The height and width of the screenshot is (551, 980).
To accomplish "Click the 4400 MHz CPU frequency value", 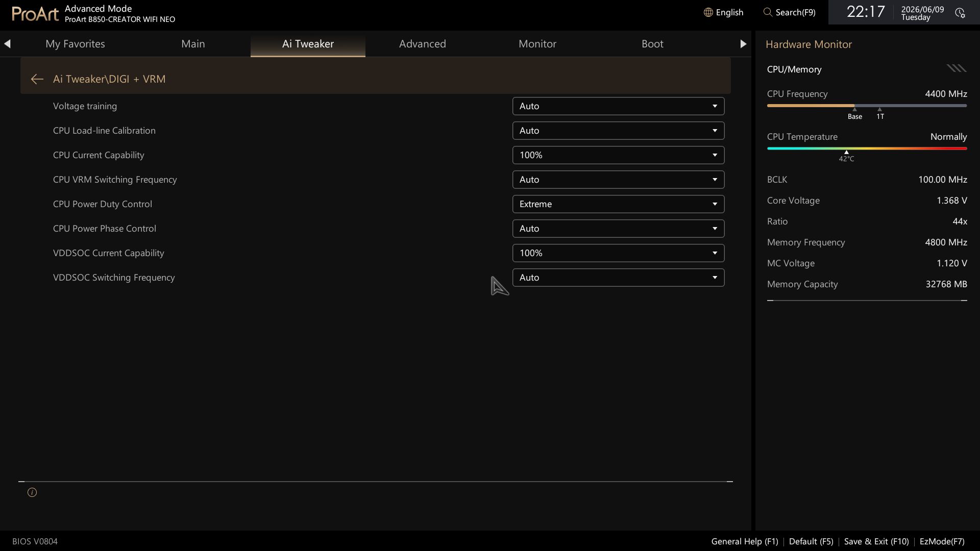I will tap(946, 94).
